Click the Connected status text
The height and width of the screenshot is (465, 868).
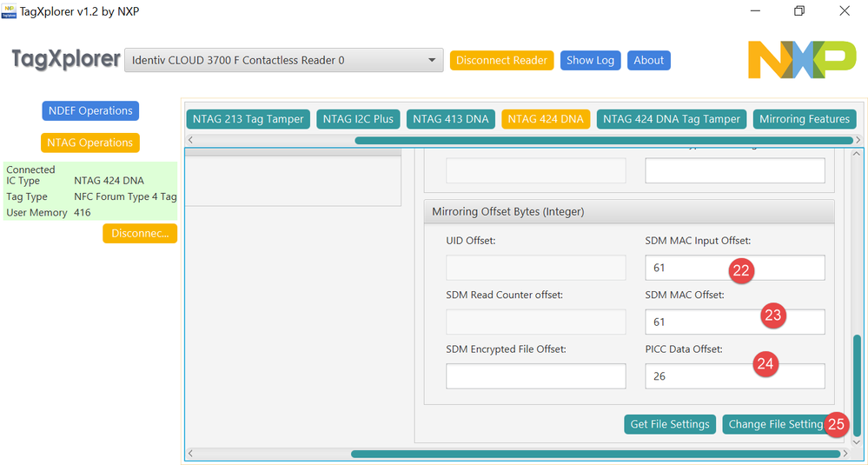click(30, 169)
